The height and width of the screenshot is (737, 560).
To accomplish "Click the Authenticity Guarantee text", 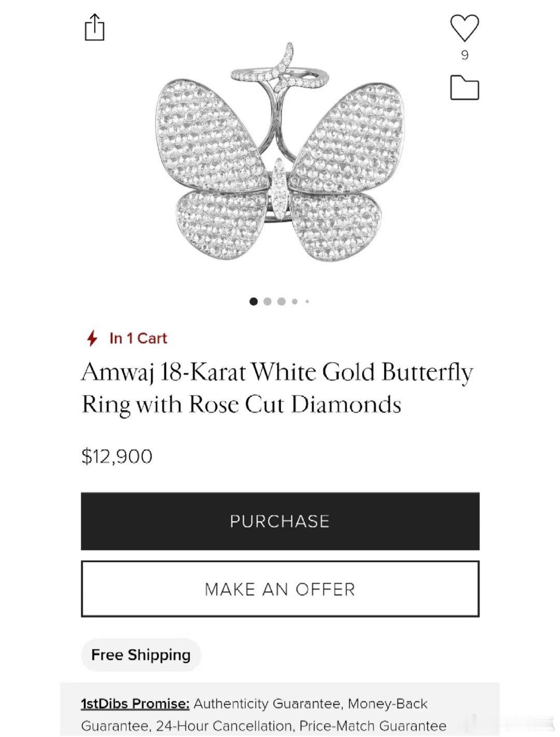I will tap(268, 704).
